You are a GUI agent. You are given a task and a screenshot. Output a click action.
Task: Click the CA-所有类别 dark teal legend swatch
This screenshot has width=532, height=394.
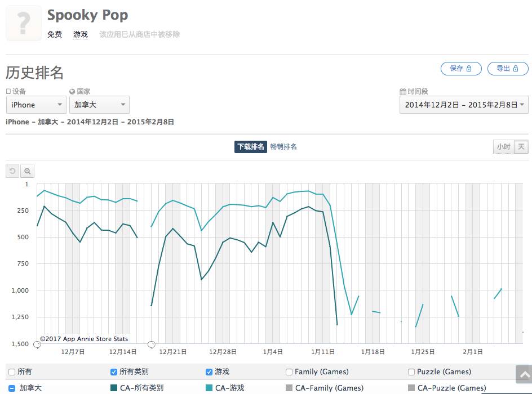(x=114, y=388)
